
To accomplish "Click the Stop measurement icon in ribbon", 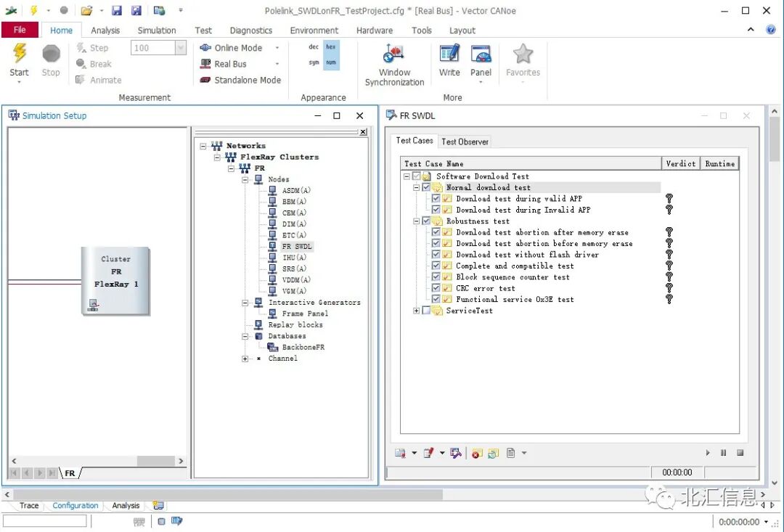I will pos(51,54).
